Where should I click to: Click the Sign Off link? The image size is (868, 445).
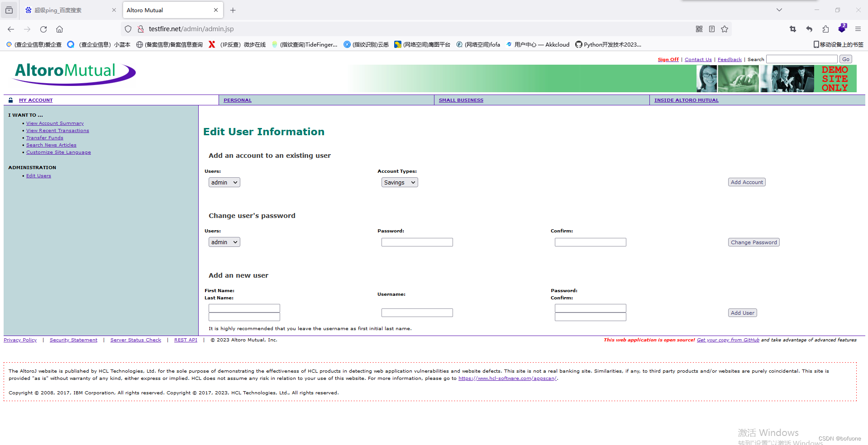[668, 59]
